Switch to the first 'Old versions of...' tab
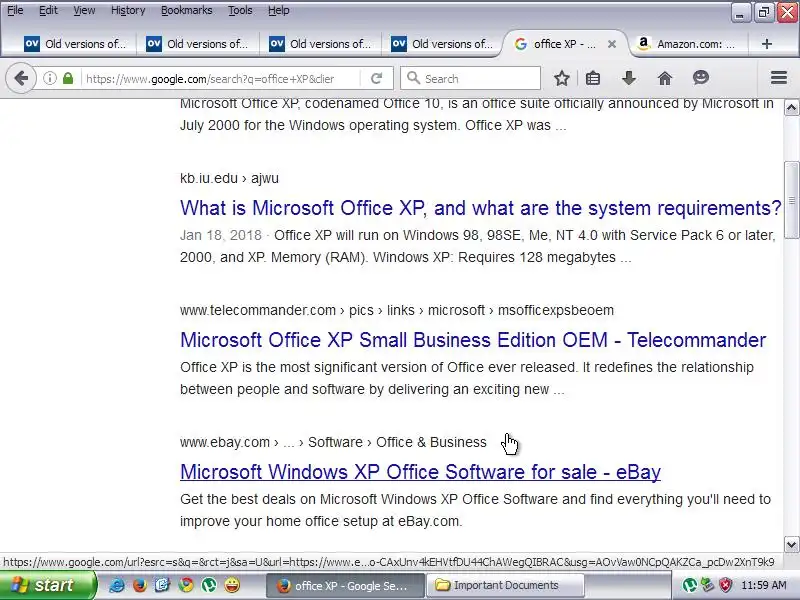Screen dimensions: 800x600 pos(74,44)
